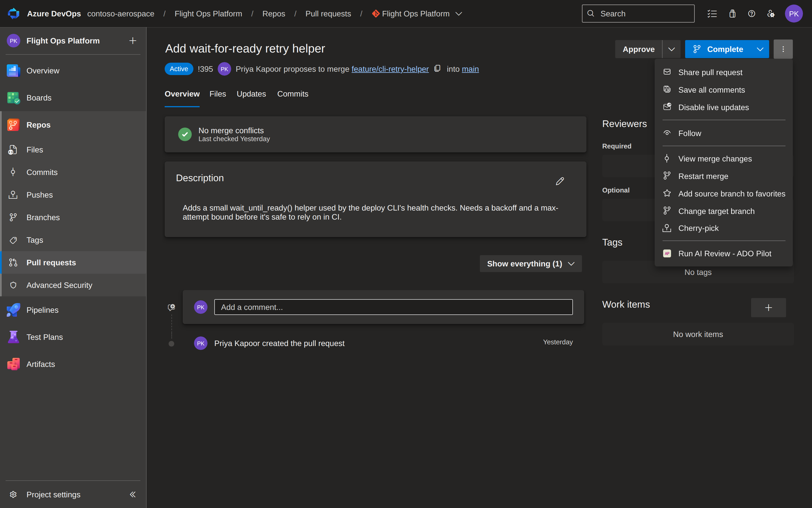Open the Show everything (1) filter dropdown
This screenshot has height=508, width=812.
(x=531, y=264)
